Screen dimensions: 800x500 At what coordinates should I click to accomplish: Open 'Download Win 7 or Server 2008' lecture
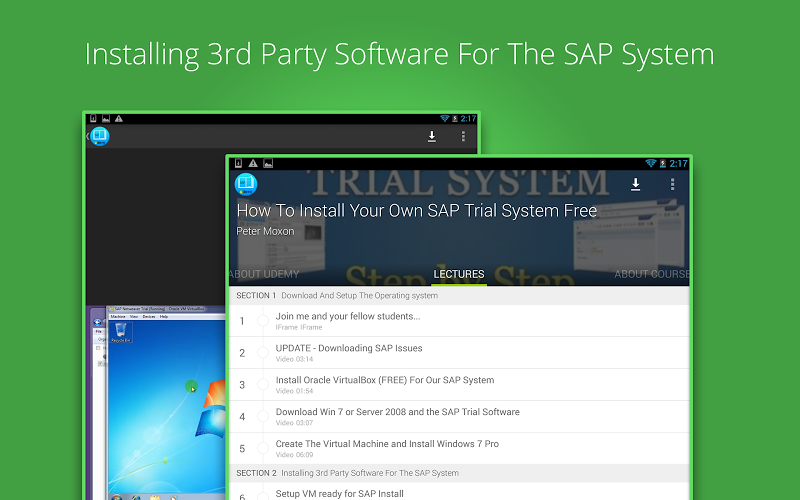click(459, 416)
